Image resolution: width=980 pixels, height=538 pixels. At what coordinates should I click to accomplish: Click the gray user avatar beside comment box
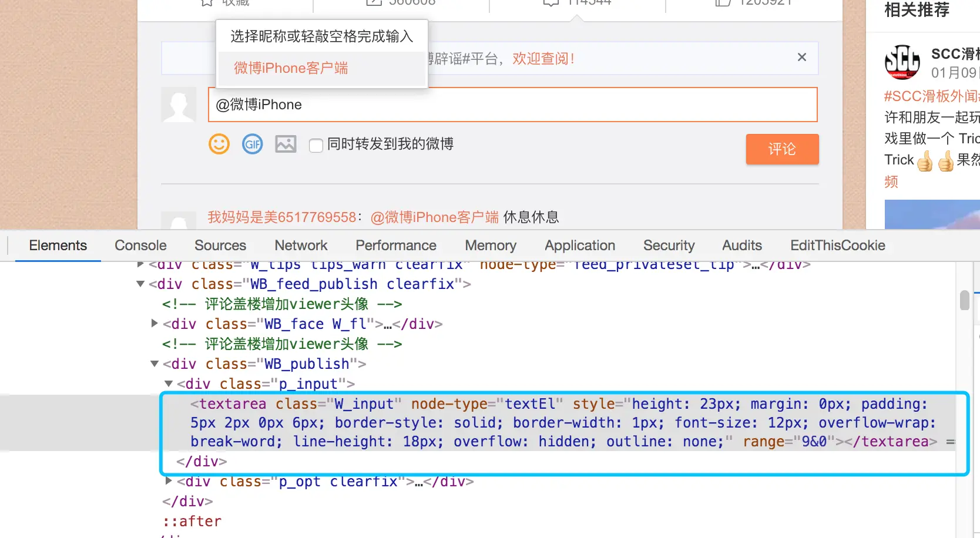pos(179,105)
